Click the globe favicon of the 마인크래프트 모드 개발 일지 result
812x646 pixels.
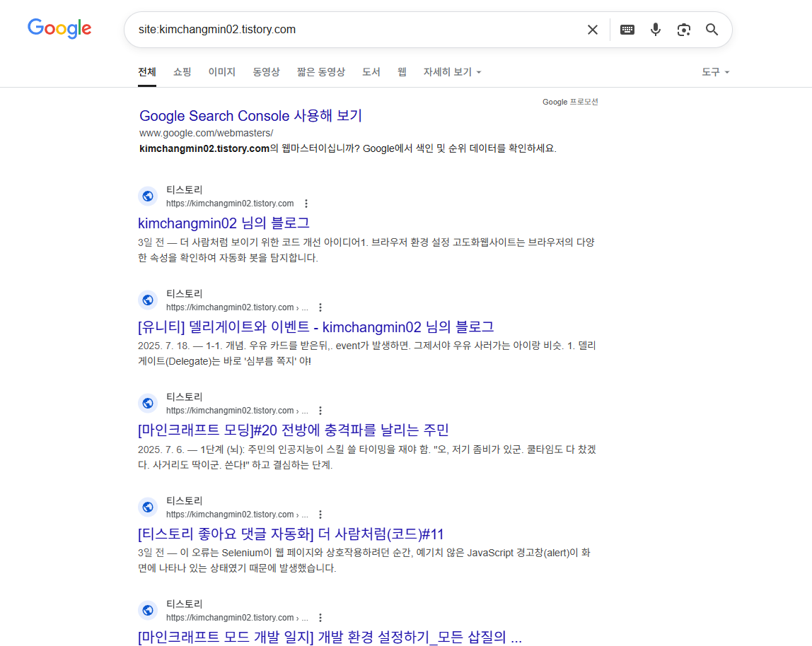tap(148, 610)
